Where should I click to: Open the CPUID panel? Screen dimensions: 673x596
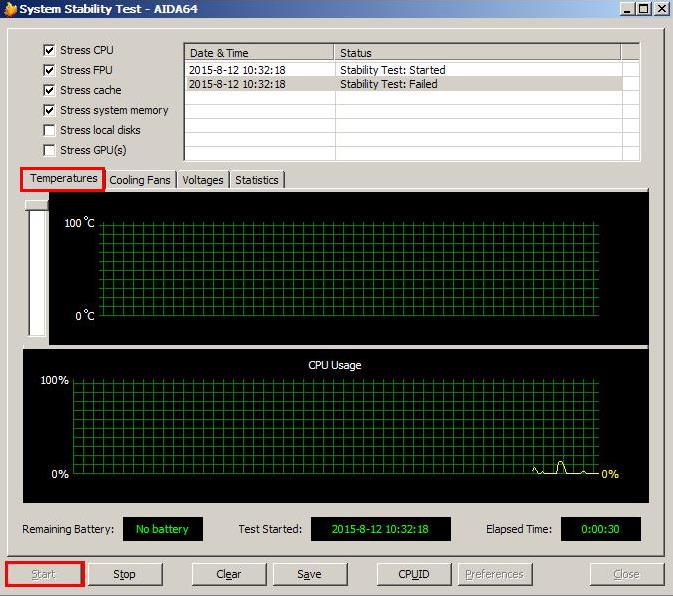(x=414, y=574)
